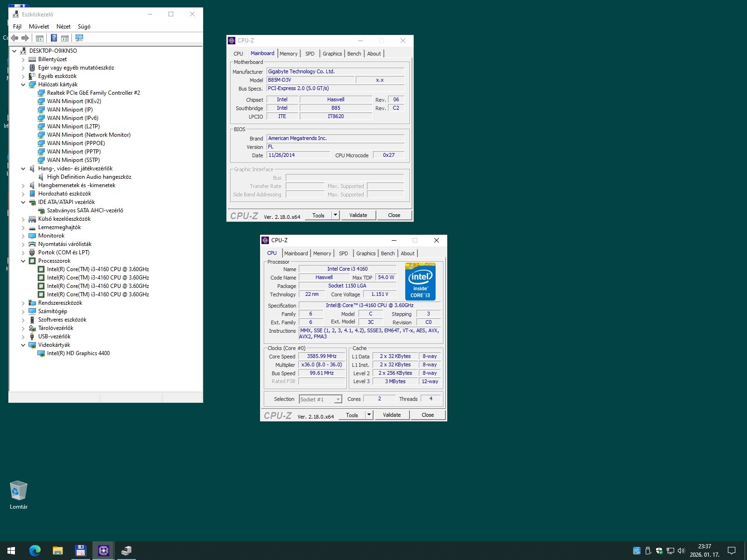Open Microsoft Edge from the taskbar

pos(35,551)
